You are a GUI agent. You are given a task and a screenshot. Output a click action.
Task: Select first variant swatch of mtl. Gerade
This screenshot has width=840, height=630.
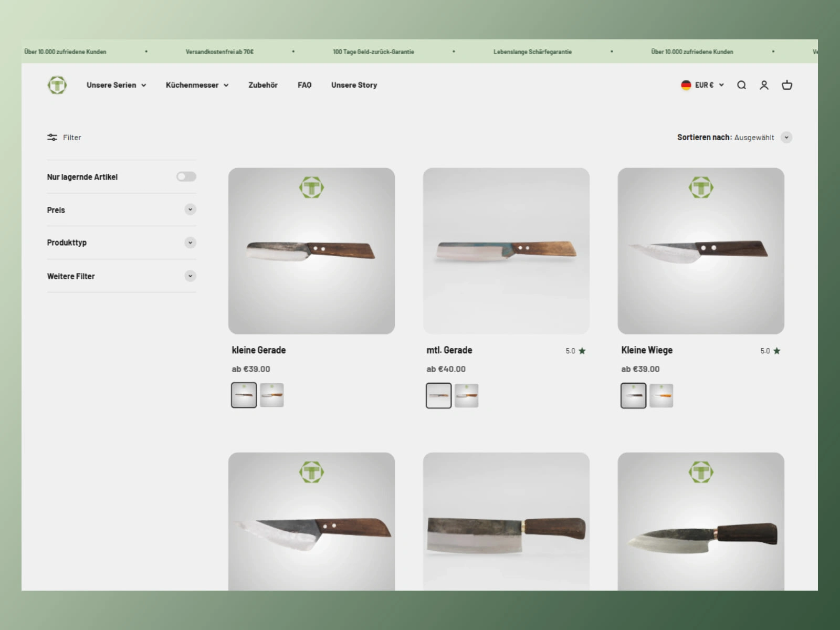[x=439, y=395]
